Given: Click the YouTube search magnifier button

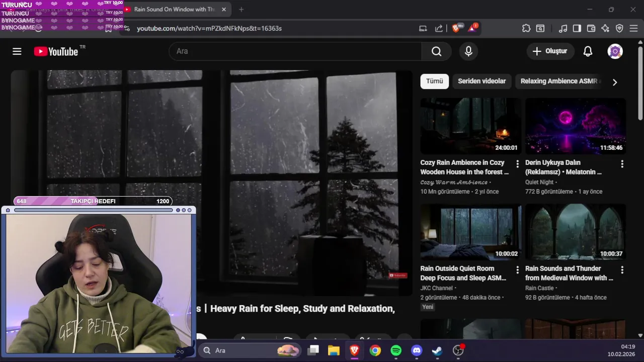Looking at the screenshot, I should click(x=436, y=51).
